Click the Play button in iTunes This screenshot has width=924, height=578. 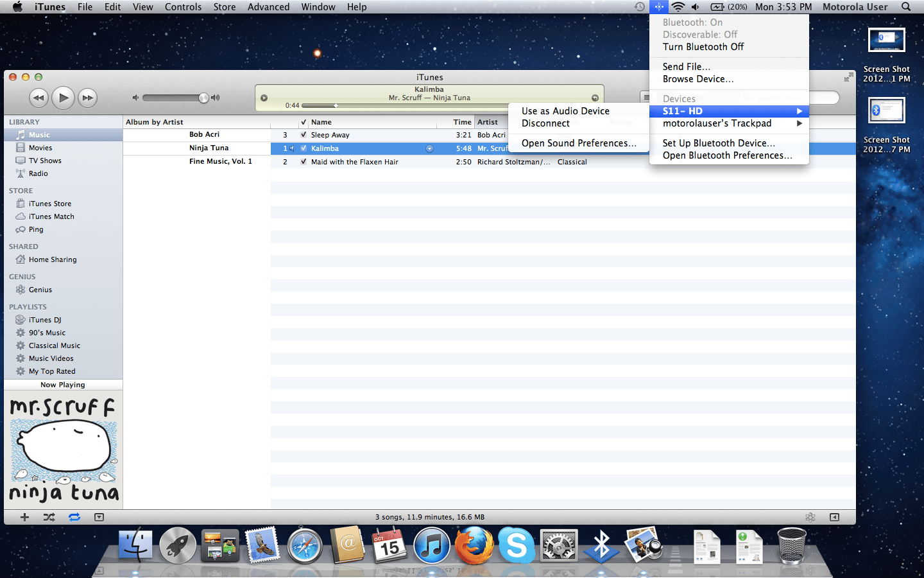(x=63, y=98)
